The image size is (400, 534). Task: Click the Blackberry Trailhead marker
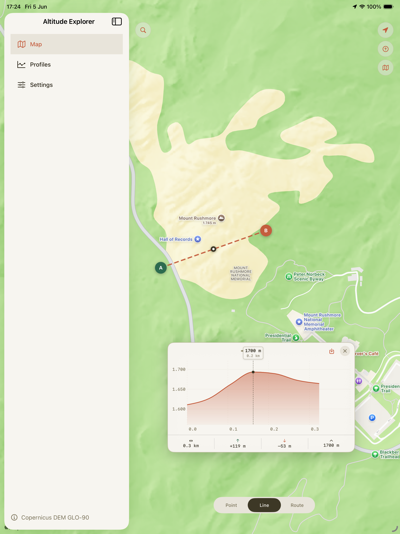click(375, 454)
